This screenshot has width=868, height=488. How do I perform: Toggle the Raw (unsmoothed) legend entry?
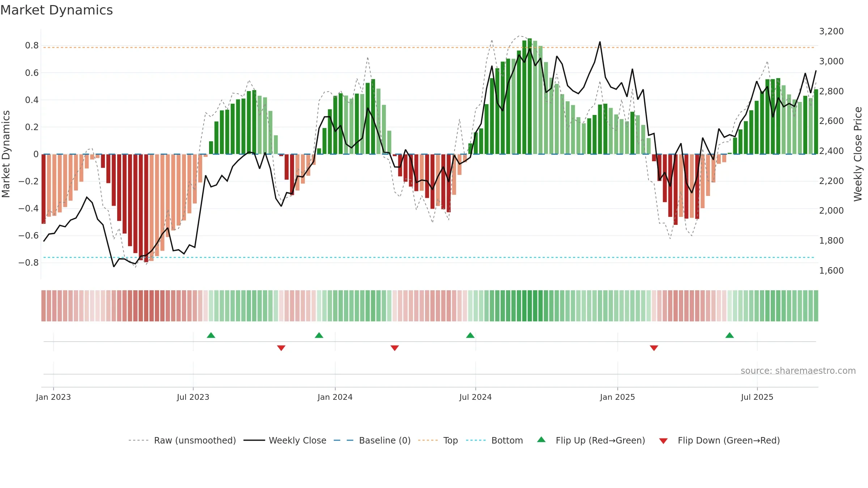tap(182, 440)
